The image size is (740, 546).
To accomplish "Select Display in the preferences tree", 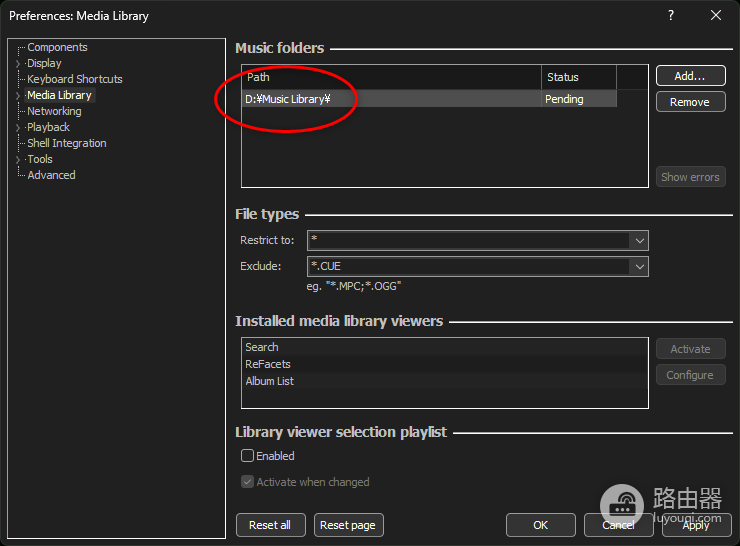I will coord(44,63).
